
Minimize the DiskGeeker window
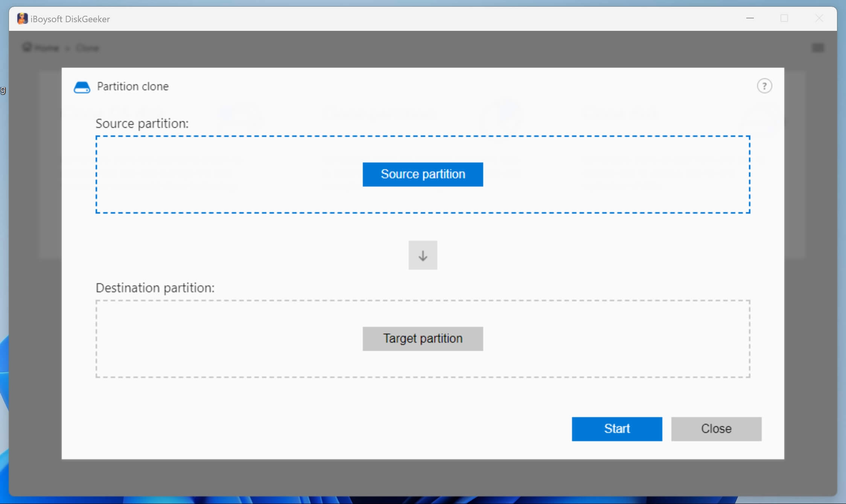[x=750, y=18]
